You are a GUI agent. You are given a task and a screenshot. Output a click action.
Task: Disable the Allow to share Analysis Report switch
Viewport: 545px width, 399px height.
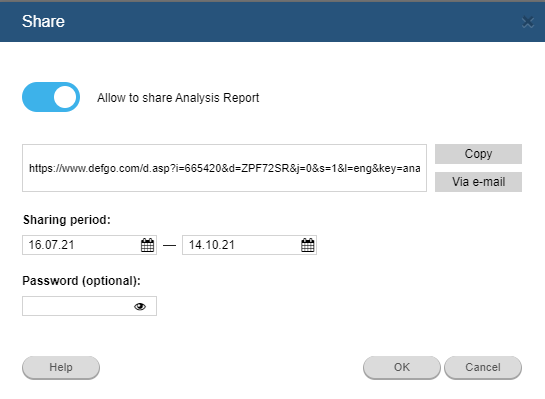[x=51, y=97]
